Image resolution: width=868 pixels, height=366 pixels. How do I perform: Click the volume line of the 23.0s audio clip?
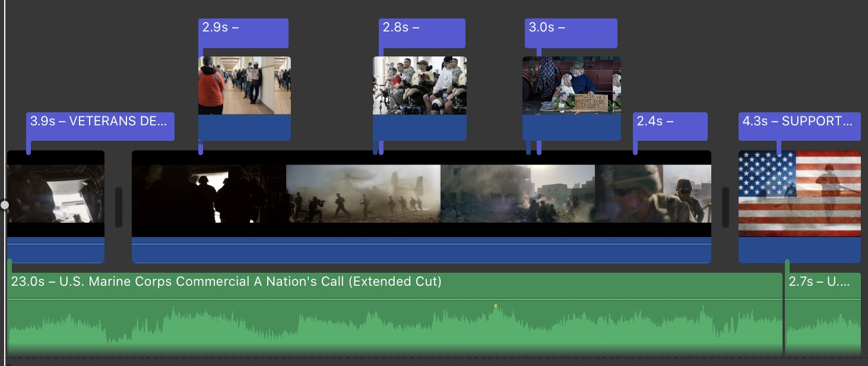tap(395, 300)
